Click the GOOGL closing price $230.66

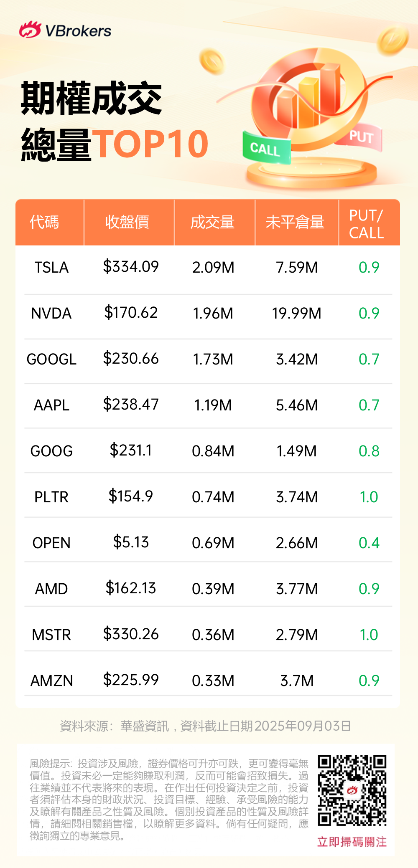click(x=131, y=359)
